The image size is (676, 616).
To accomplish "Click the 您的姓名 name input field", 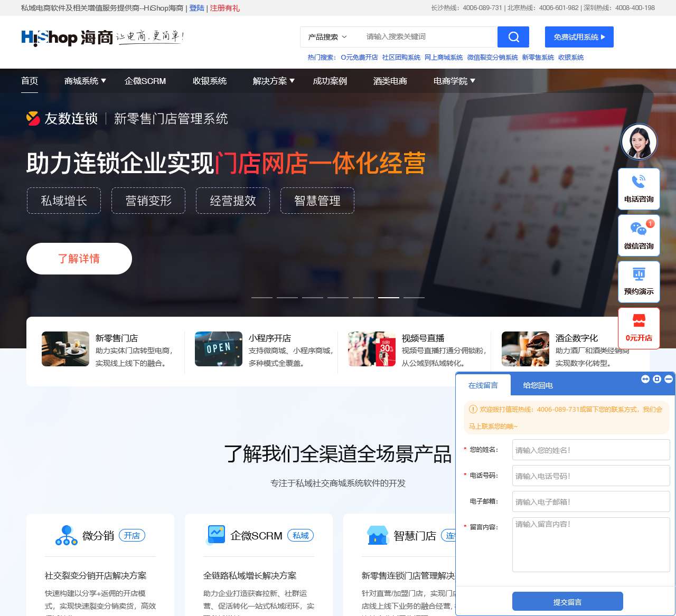I will tap(591, 450).
